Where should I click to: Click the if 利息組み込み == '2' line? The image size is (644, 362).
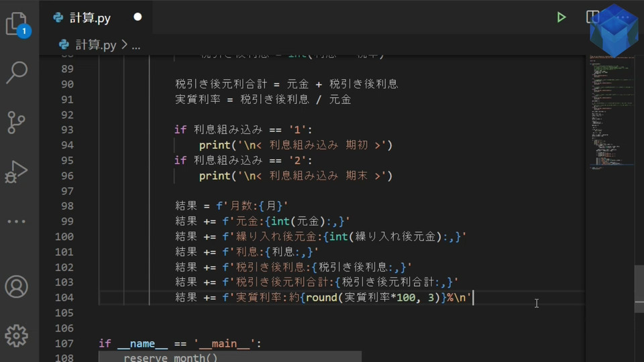[x=243, y=160]
